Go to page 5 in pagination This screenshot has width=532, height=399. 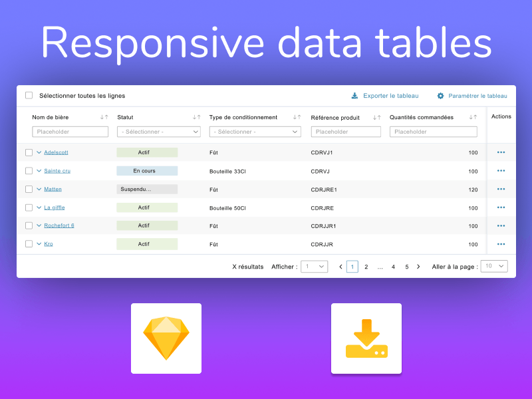pos(406,266)
